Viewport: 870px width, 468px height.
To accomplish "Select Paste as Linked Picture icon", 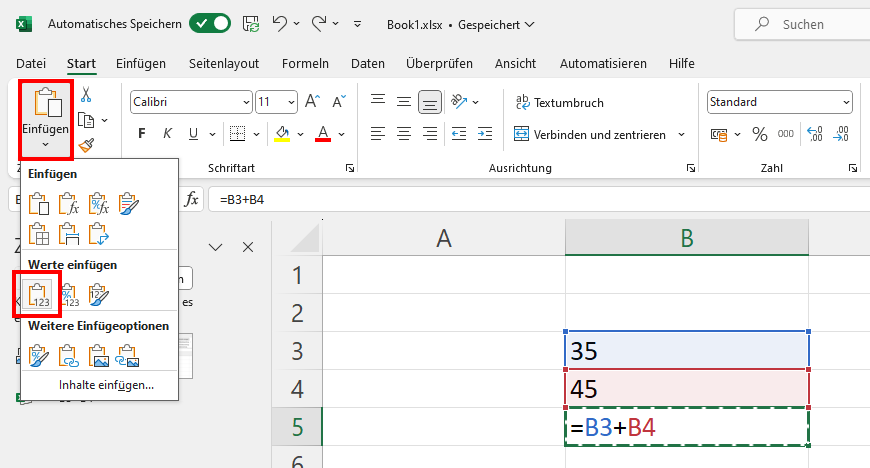I will click(127, 356).
